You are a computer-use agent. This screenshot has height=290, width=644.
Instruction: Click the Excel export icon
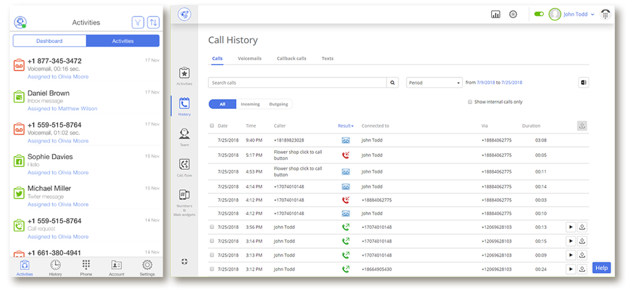pyautogui.click(x=583, y=83)
